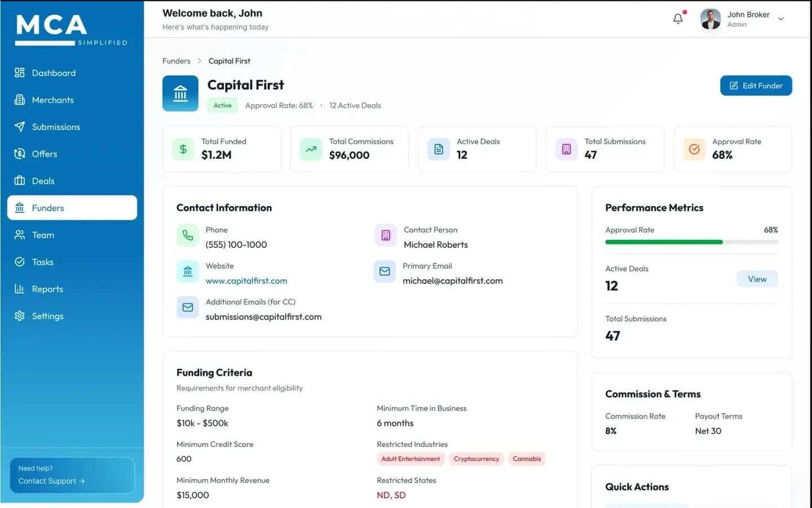
Task: Click the Website bank icon in contact info
Action: (188, 271)
